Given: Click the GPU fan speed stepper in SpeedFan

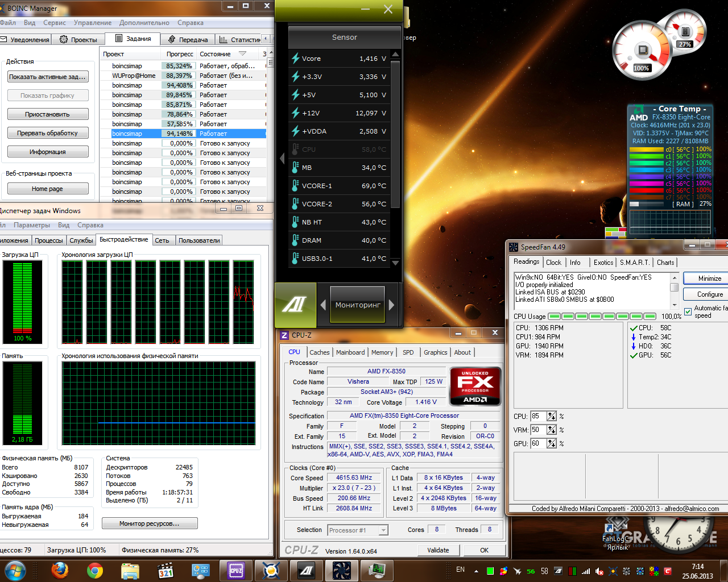Looking at the screenshot, I should [552, 443].
